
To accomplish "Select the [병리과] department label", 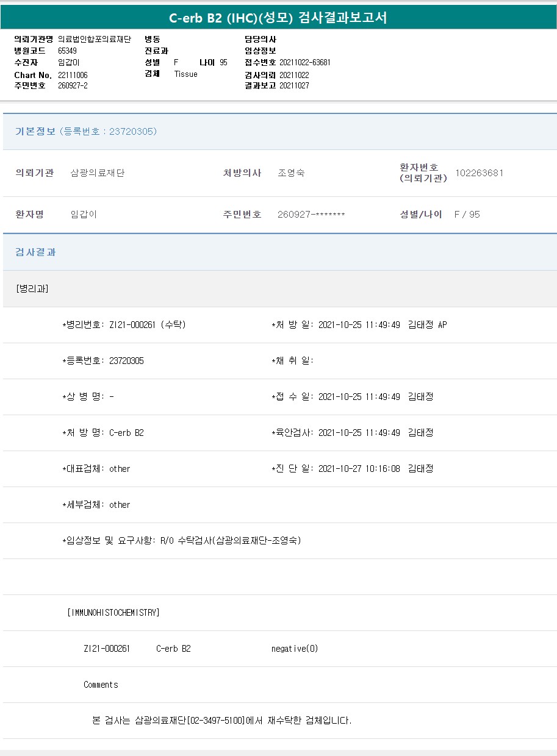I will (x=32, y=289).
